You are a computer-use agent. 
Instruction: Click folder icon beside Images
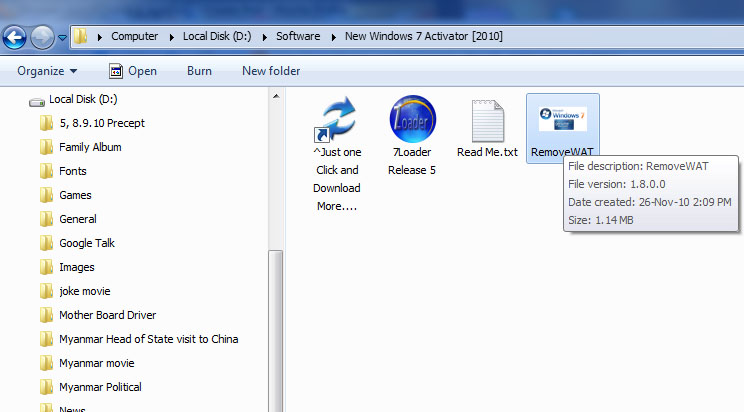[x=46, y=267]
